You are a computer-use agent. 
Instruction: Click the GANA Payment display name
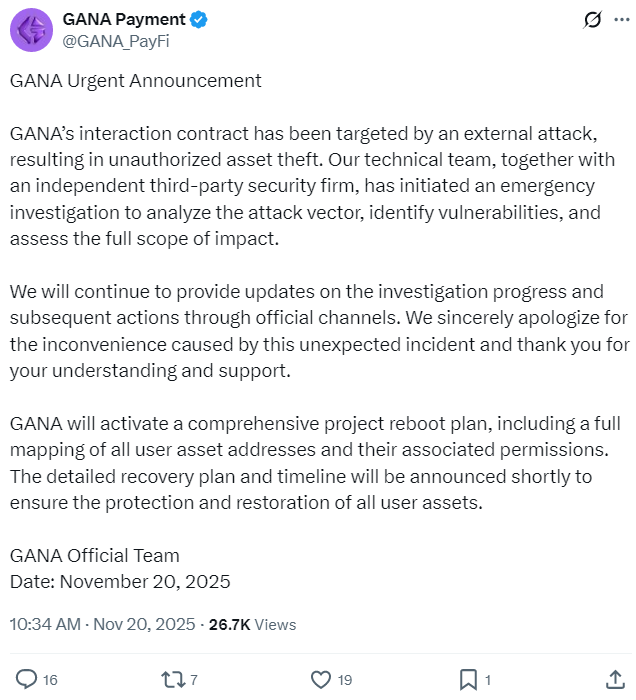pyautogui.click(x=124, y=19)
